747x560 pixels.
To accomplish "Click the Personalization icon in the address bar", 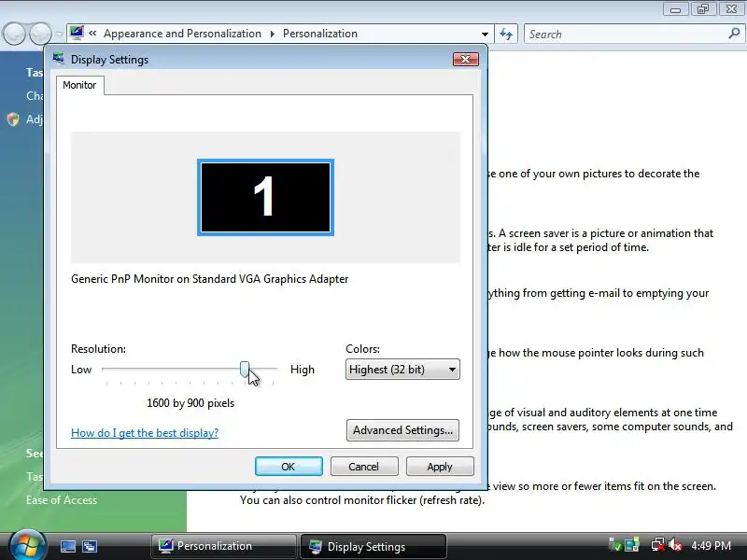I will (x=77, y=33).
